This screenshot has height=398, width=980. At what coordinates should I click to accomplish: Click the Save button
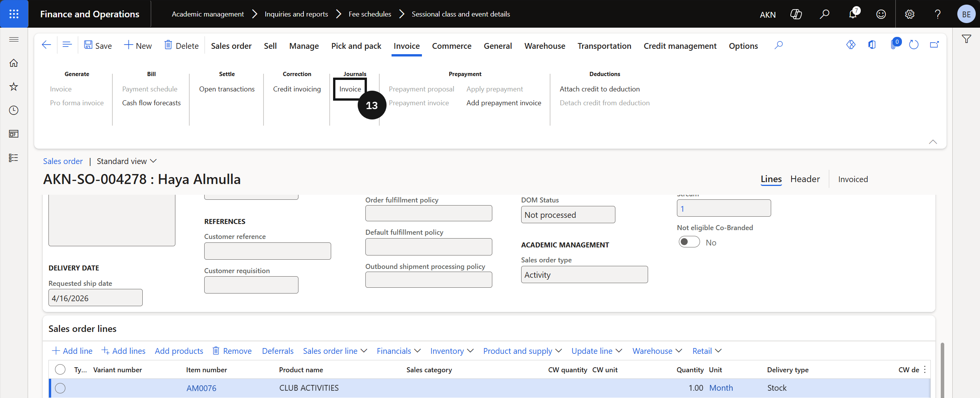[98, 45]
